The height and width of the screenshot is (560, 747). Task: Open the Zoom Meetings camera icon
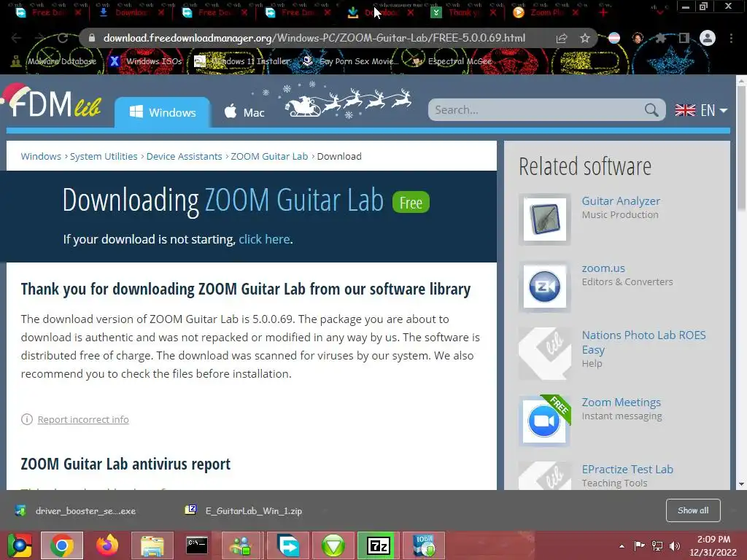click(x=544, y=421)
